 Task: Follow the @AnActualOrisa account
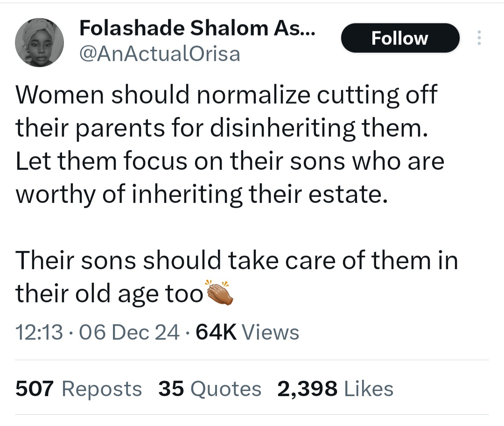tap(400, 38)
